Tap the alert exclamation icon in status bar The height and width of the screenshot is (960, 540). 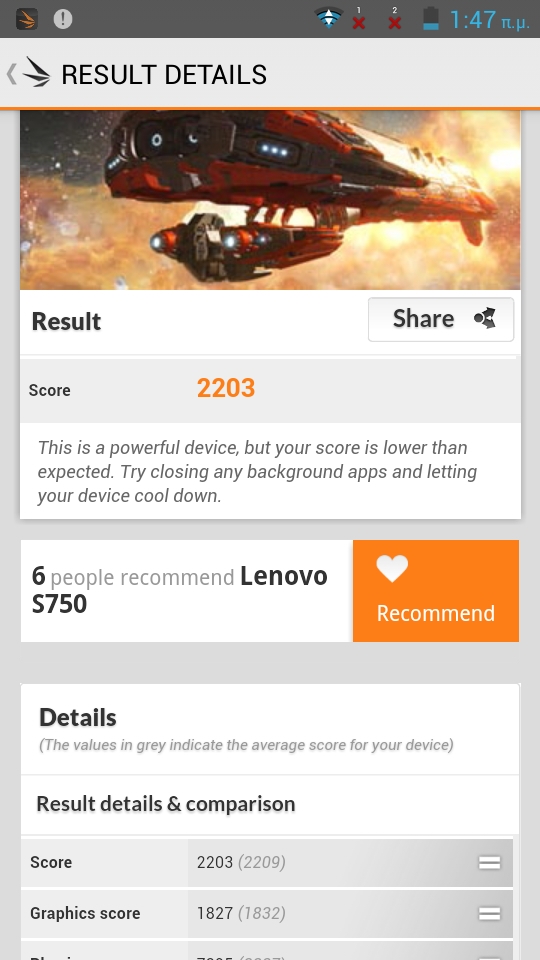pyautogui.click(x=62, y=19)
